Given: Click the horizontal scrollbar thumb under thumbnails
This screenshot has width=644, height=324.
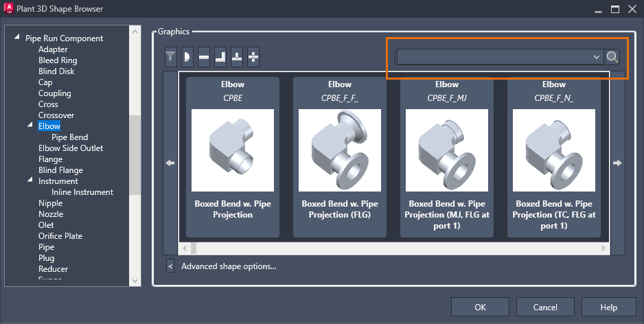Looking at the screenshot, I should (194, 248).
